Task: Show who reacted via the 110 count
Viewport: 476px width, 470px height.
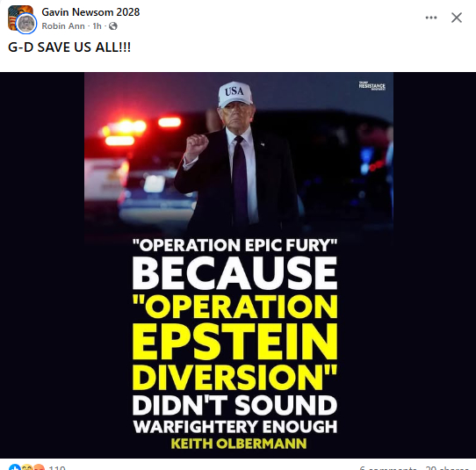Action: [x=57, y=468]
